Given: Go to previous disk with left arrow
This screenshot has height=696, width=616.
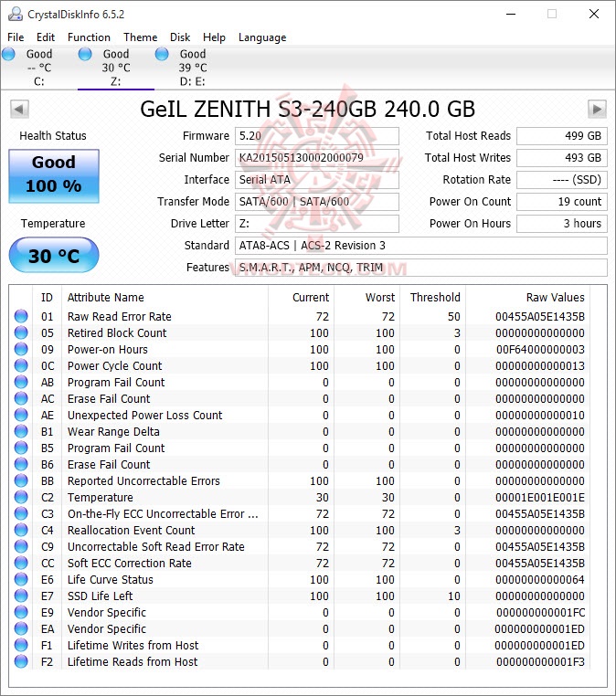Looking at the screenshot, I should [19, 110].
